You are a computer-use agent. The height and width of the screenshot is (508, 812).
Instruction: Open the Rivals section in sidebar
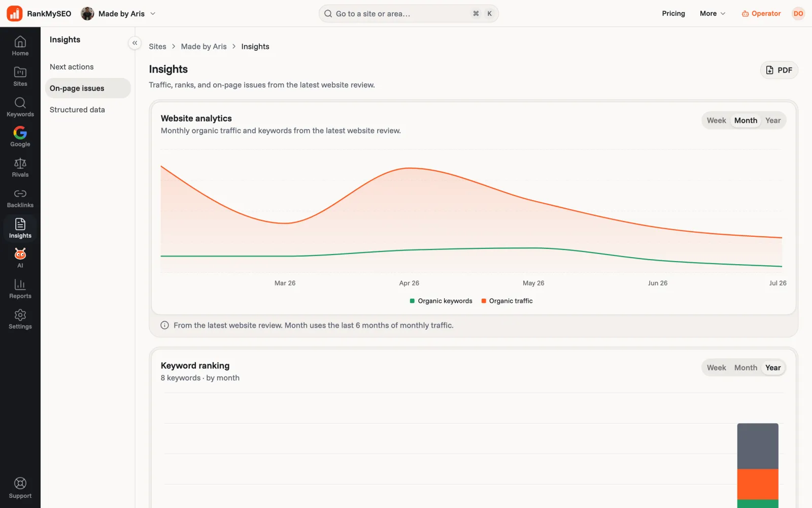coord(20,168)
